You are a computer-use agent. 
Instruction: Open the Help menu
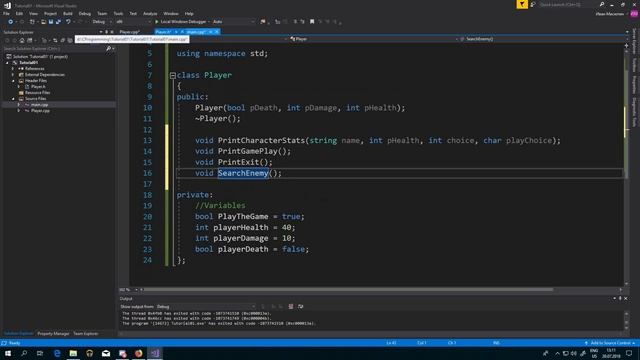[189, 13]
